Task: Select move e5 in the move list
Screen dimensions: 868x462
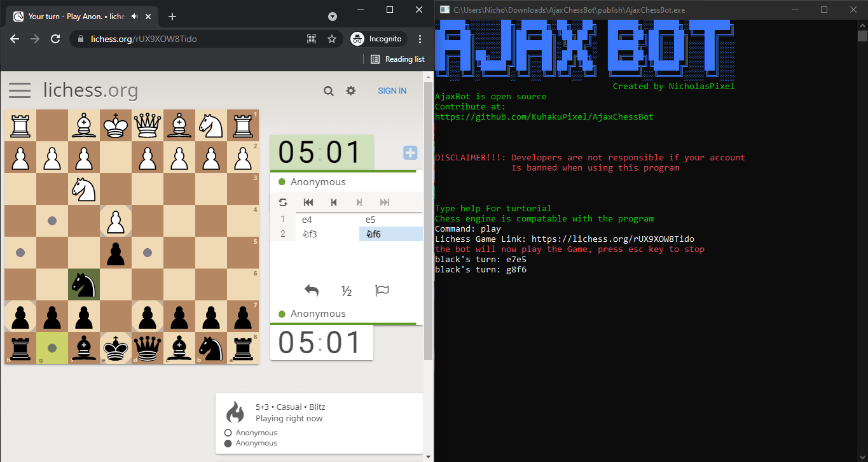Action: pyautogui.click(x=391, y=220)
